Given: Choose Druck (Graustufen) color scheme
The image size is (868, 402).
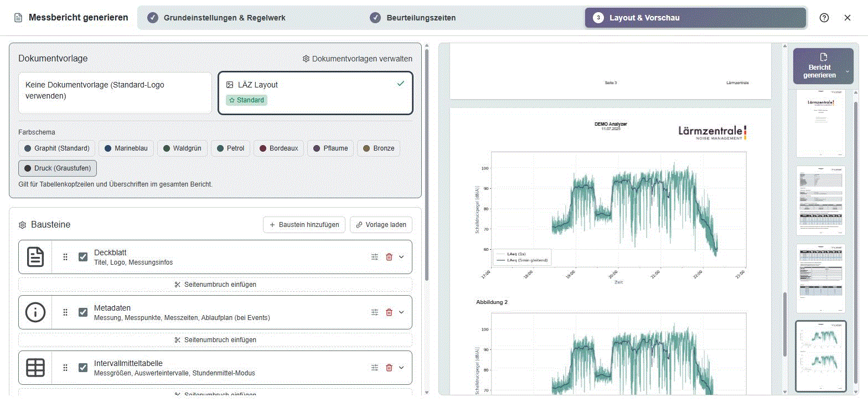Looking at the screenshot, I should (58, 168).
